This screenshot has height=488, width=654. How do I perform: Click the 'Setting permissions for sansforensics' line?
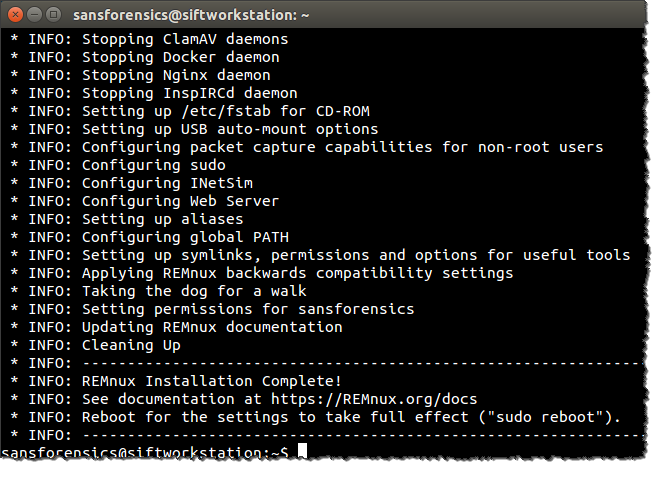[x=212, y=309]
